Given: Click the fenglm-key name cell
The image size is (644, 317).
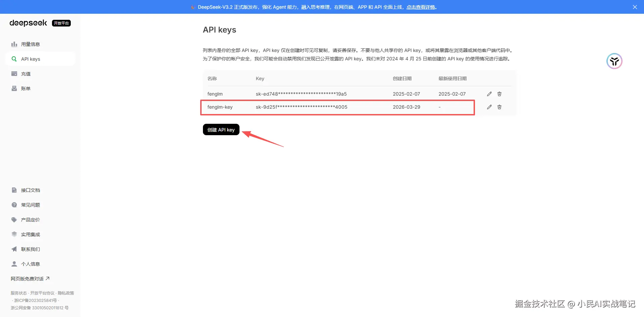Looking at the screenshot, I should [220, 107].
